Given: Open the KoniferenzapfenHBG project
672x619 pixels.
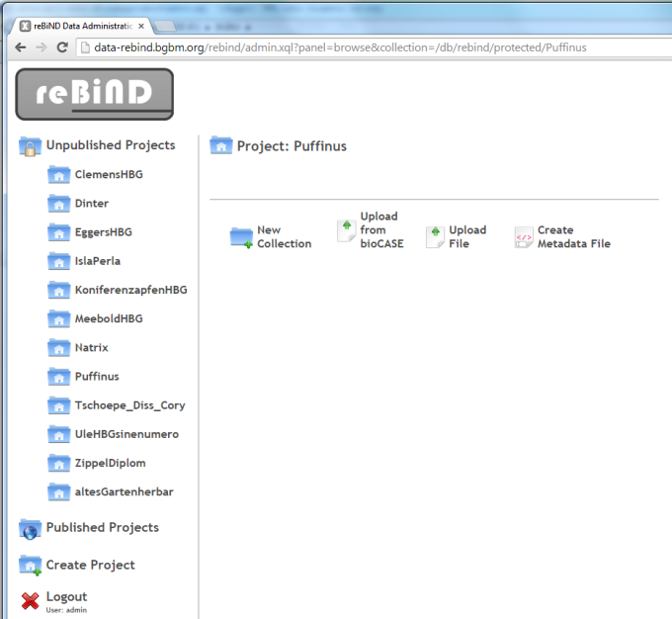Looking at the screenshot, I should [x=131, y=290].
